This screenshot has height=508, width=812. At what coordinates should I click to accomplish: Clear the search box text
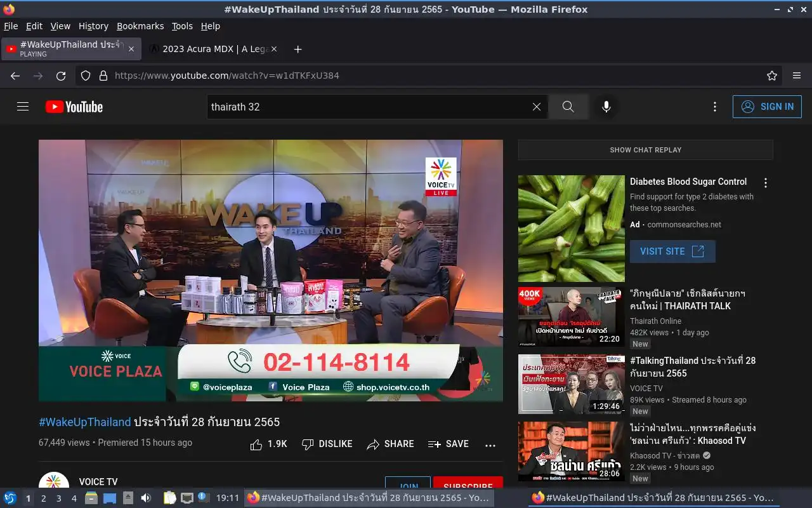(537, 107)
